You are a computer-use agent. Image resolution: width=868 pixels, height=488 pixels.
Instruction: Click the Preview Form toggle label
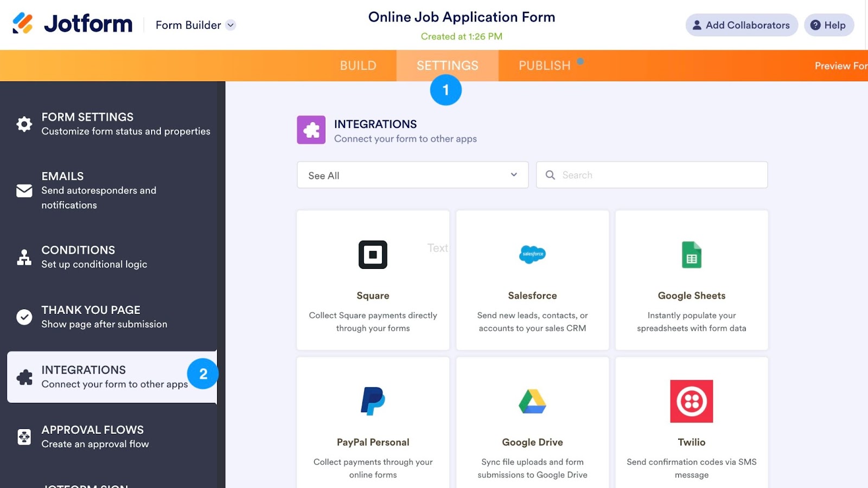(841, 66)
